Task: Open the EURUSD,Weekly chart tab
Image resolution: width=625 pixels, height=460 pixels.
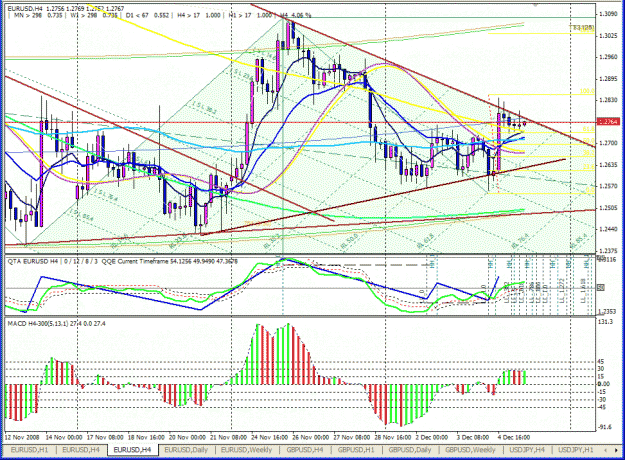Action: [x=246, y=450]
